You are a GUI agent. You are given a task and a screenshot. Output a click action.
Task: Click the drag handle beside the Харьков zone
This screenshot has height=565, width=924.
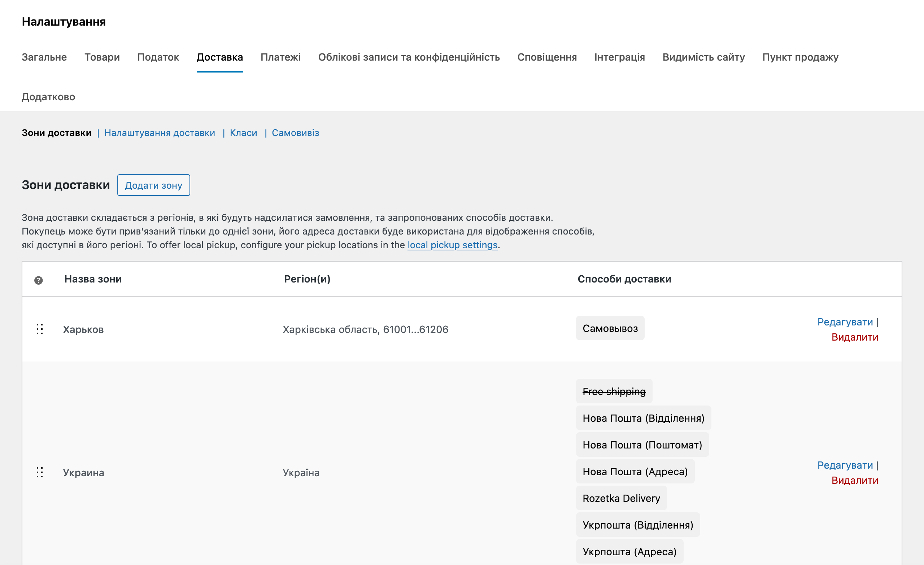pos(40,329)
